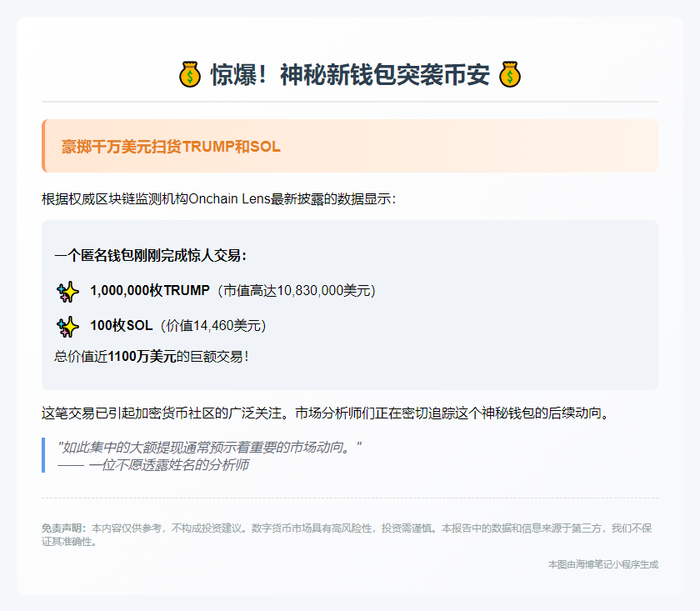
Task: Click the bold label 免责声明
Action: tap(64, 528)
